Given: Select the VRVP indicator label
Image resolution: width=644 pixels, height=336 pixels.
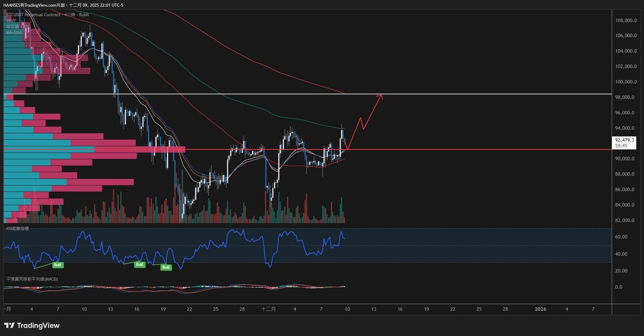Looking at the screenshot, I should pos(11,21).
